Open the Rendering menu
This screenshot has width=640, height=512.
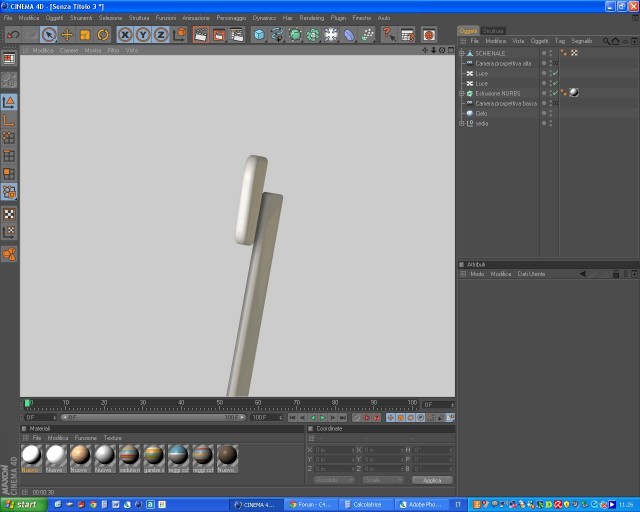(x=311, y=18)
